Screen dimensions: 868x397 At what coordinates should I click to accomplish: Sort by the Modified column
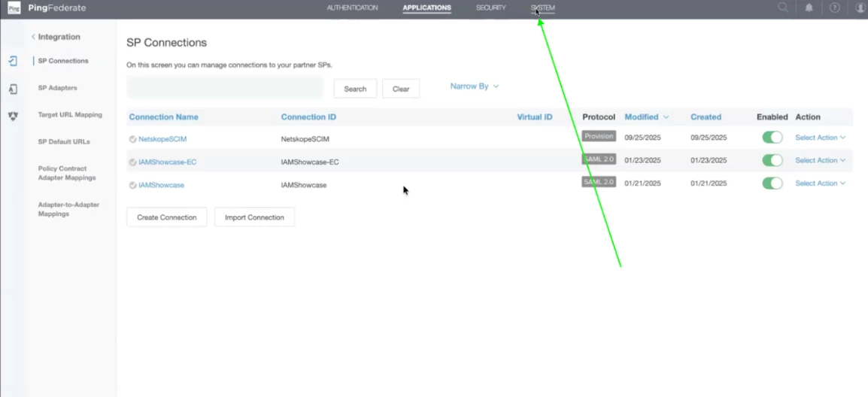click(x=647, y=117)
